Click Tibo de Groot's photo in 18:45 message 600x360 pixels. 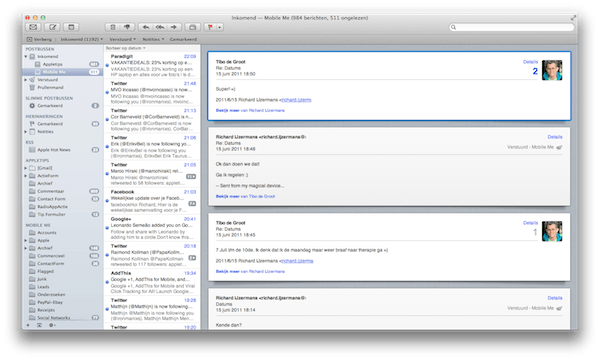[552, 231]
